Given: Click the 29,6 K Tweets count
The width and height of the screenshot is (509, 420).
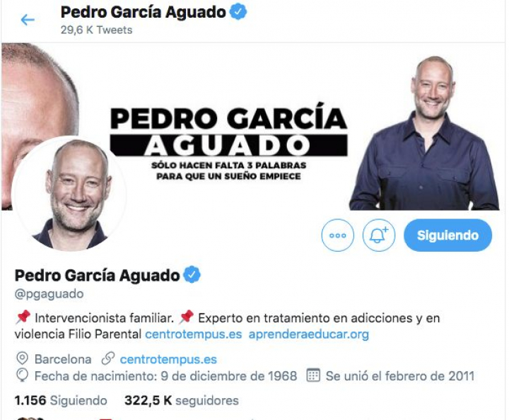Looking at the screenshot, I should (96, 30).
